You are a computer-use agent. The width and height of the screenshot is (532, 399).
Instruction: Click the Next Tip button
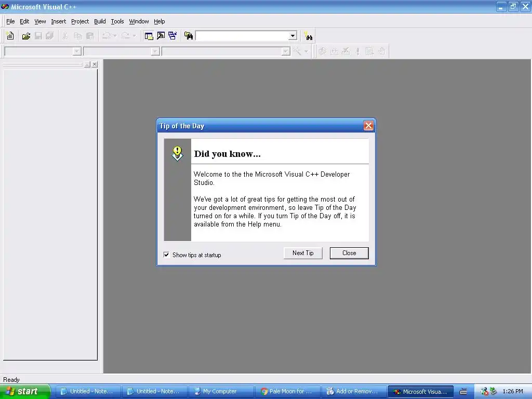click(x=303, y=253)
